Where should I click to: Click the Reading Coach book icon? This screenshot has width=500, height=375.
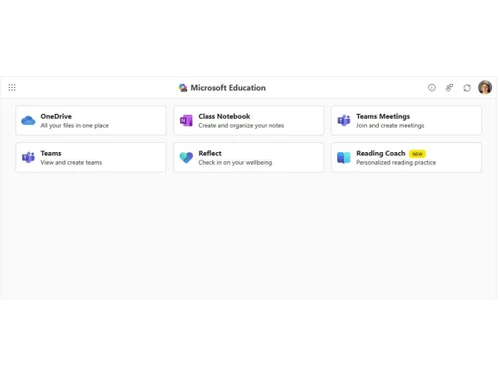click(344, 157)
